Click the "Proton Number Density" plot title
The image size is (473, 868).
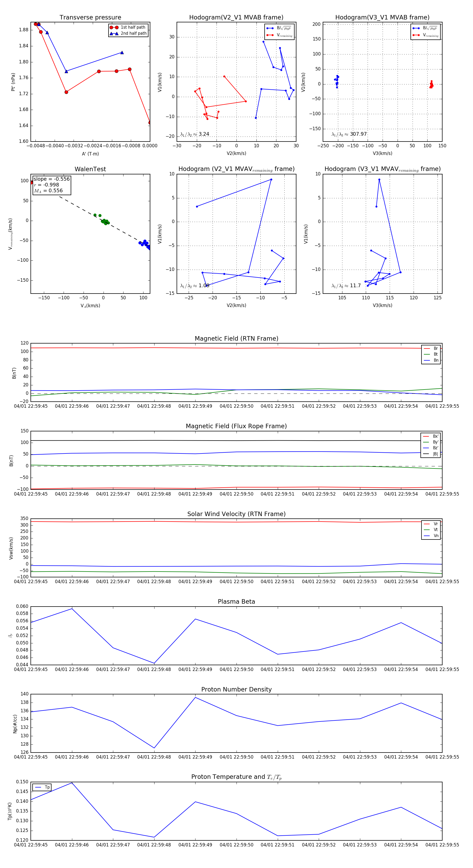pyautogui.click(x=236, y=689)
